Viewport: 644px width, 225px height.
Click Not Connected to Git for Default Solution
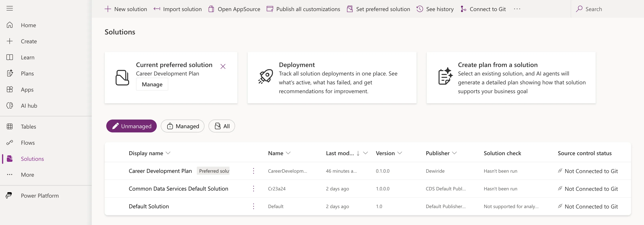point(588,206)
